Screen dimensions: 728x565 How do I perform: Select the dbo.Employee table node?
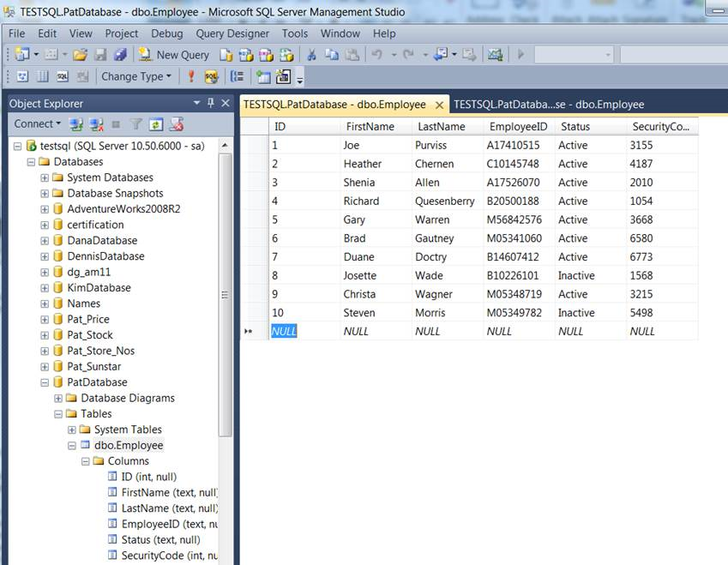(x=128, y=445)
